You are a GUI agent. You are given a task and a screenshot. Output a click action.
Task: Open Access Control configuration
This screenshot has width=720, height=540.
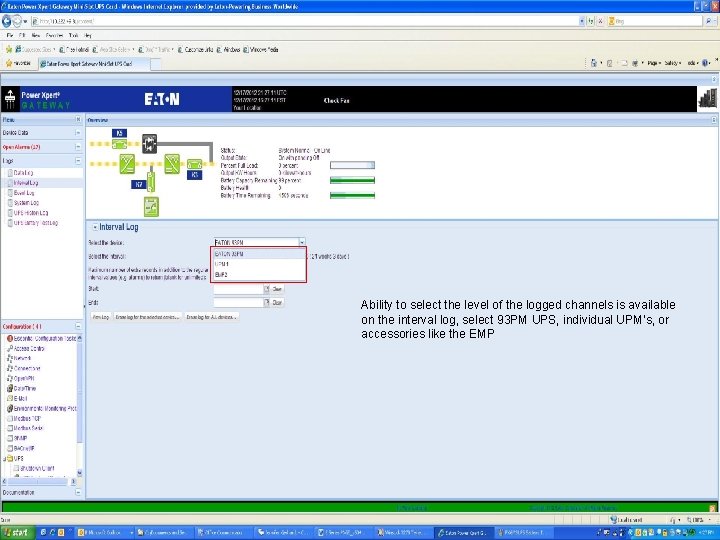coord(26,349)
